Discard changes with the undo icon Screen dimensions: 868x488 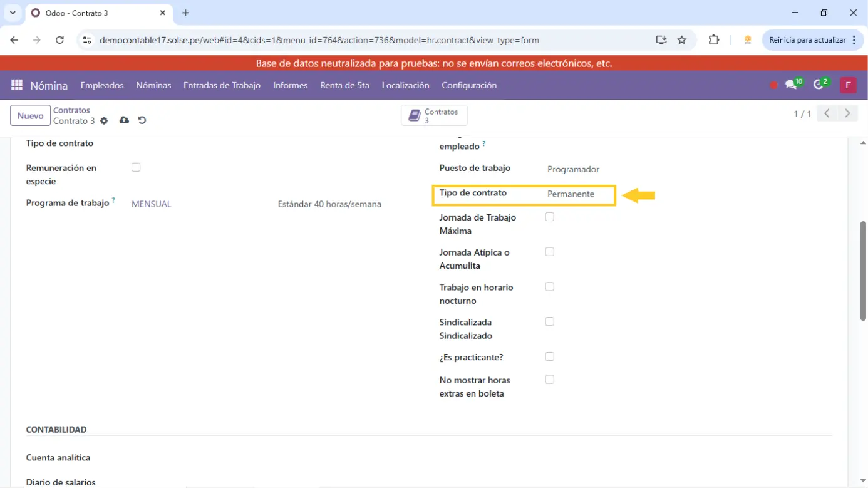pyautogui.click(x=142, y=120)
